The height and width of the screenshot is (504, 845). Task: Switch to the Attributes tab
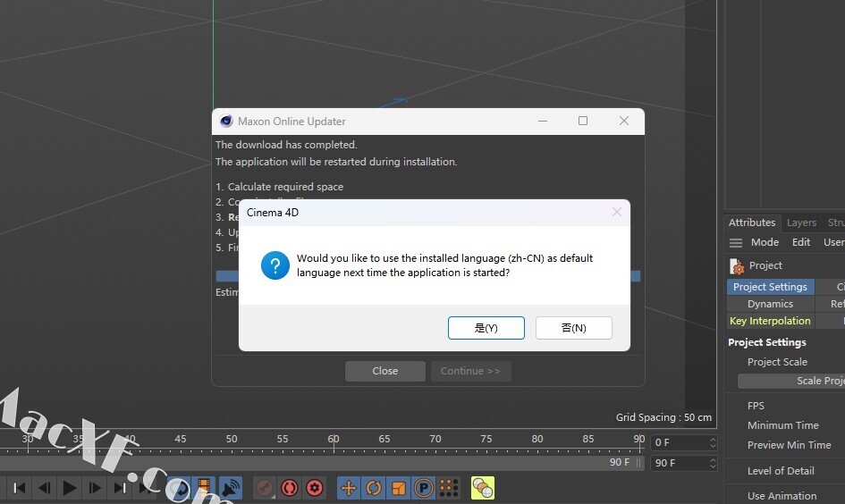click(x=752, y=223)
